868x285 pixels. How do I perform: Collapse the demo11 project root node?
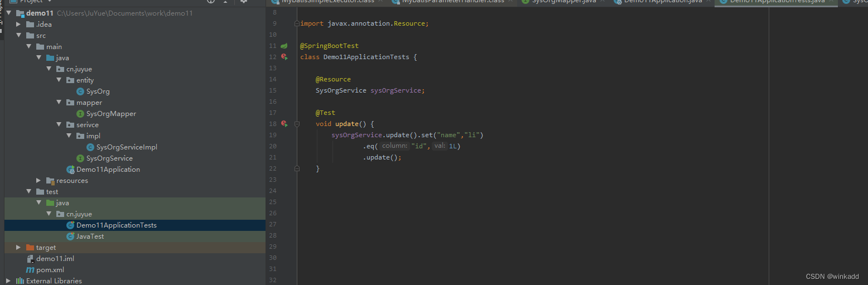click(x=9, y=13)
